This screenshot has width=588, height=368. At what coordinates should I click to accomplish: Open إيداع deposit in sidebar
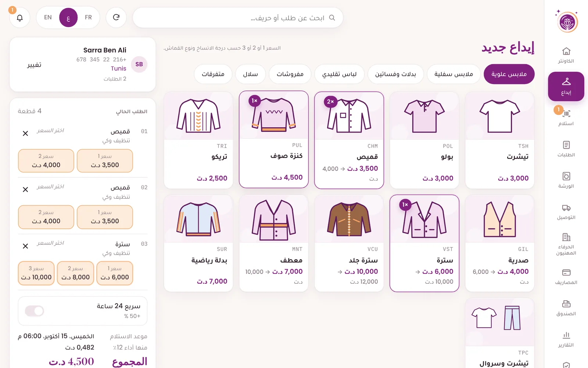pyautogui.click(x=566, y=86)
